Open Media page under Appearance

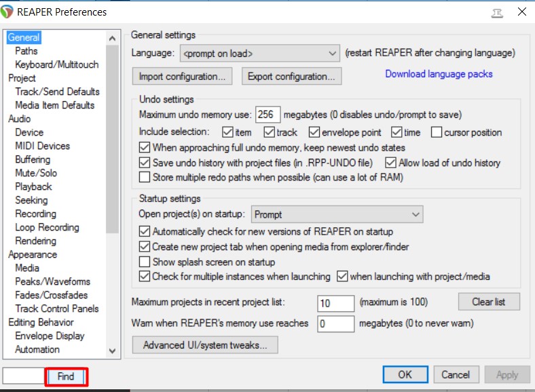point(27,268)
